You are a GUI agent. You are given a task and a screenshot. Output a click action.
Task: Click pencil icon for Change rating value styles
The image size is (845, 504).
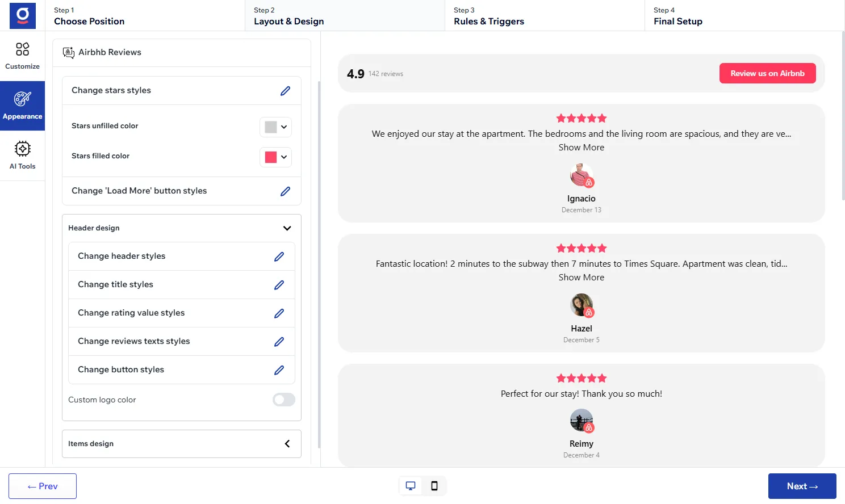tap(279, 313)
